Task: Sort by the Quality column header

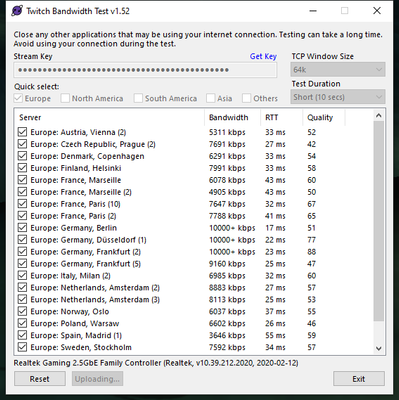Action: click(324, 117)
